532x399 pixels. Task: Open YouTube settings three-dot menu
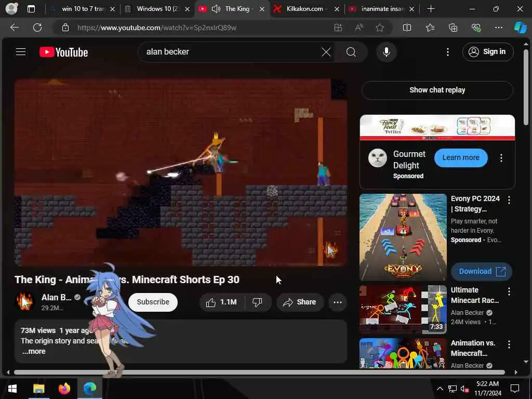tap(447, 52)
